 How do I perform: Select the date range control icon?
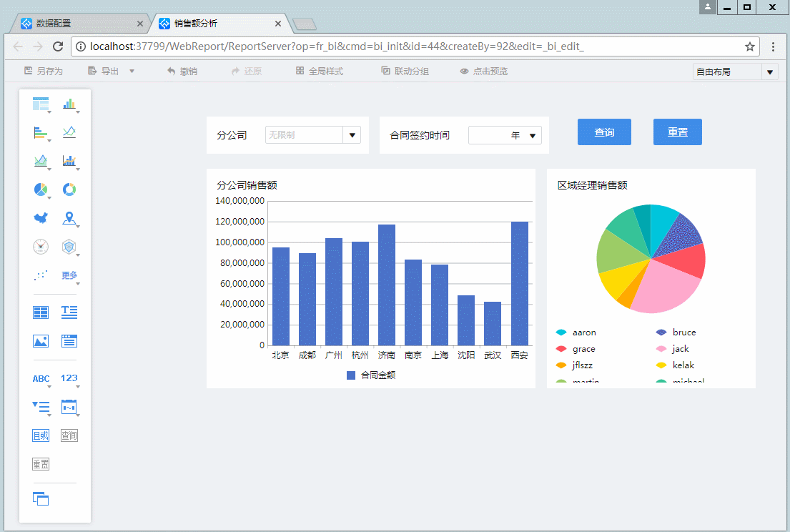tap(69, 407)
